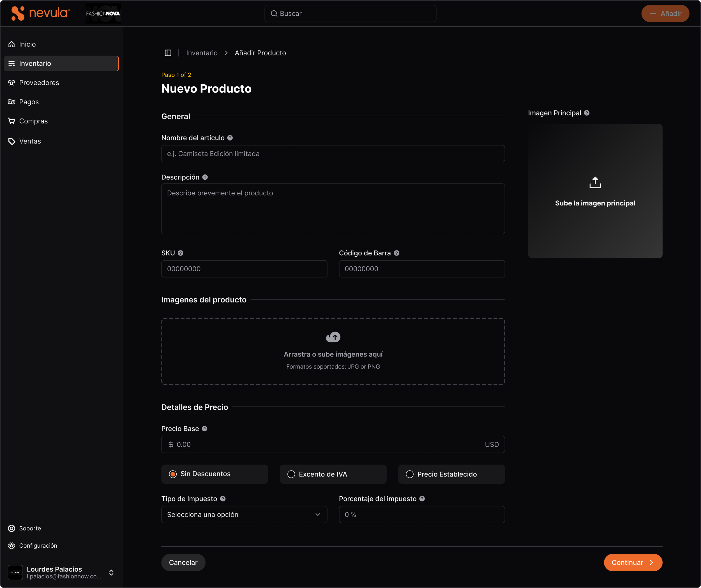Click the Cancelar button
Image resolution: width=701 pixels, height=588 pixels.
point(183,562)
